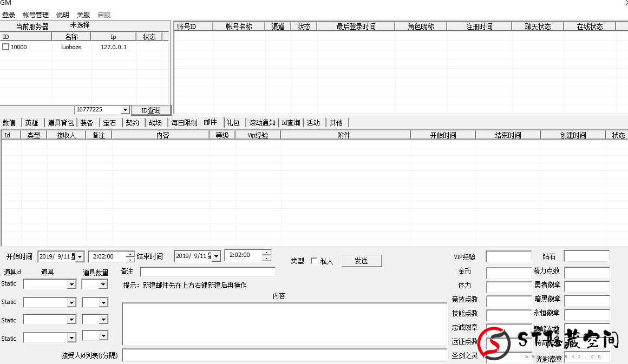Open the 宝石 (Gem) tab

(109, 122)
